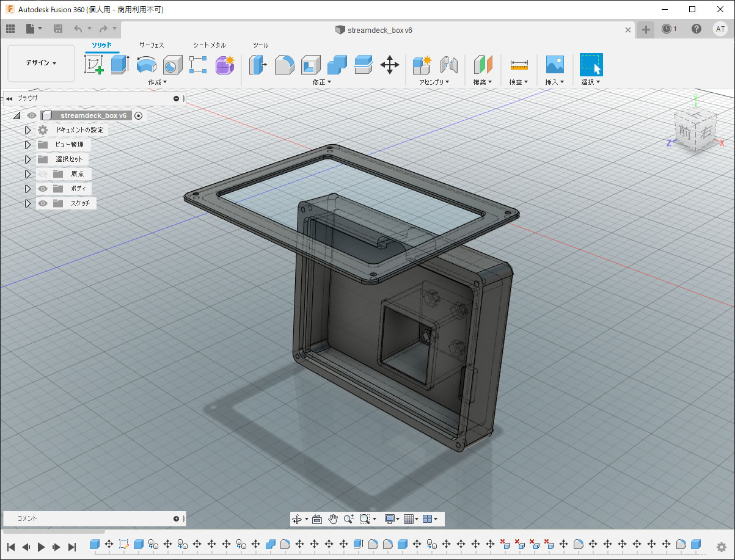
Task: Click the Shell tool icon
Action: pyautogui.click(x=311, y=64)
